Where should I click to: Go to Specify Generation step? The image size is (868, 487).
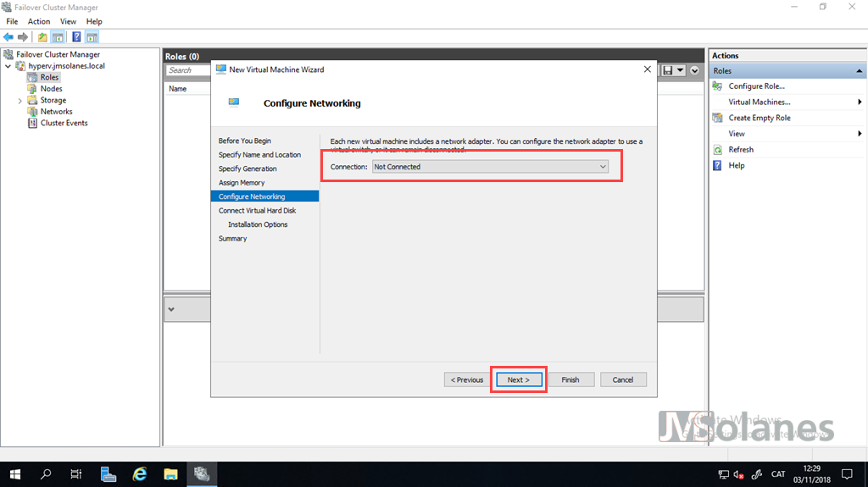click(248, 169)
